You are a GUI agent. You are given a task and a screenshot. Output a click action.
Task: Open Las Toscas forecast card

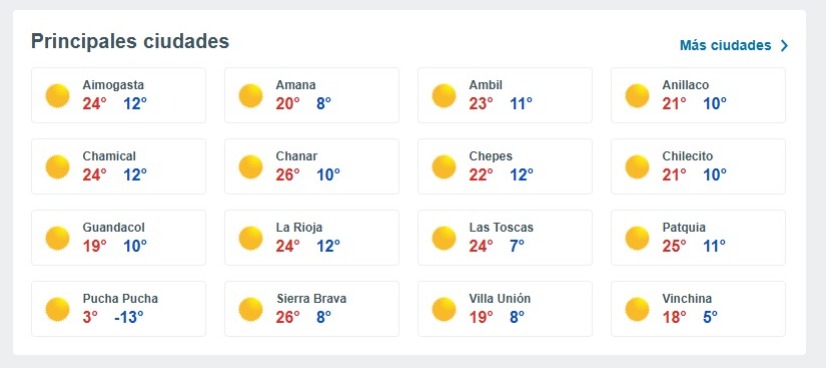[505, 237]
